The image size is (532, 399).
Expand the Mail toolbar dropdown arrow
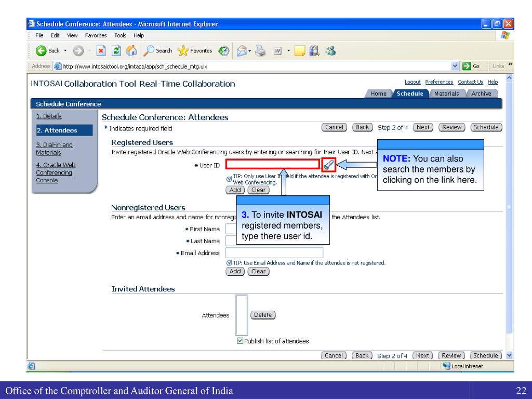click(x=251, y=51)
